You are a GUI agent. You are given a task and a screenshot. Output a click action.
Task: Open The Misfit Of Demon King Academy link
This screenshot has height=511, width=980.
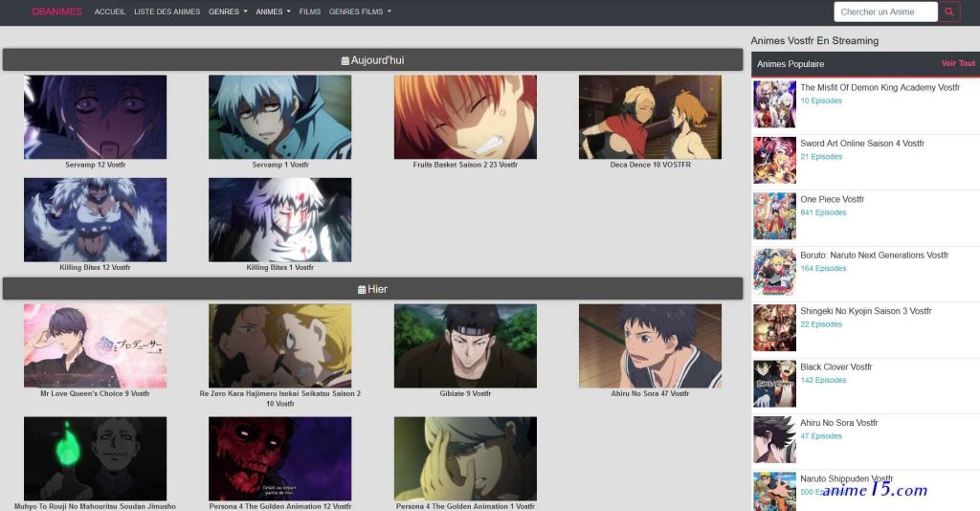(880, 87)
